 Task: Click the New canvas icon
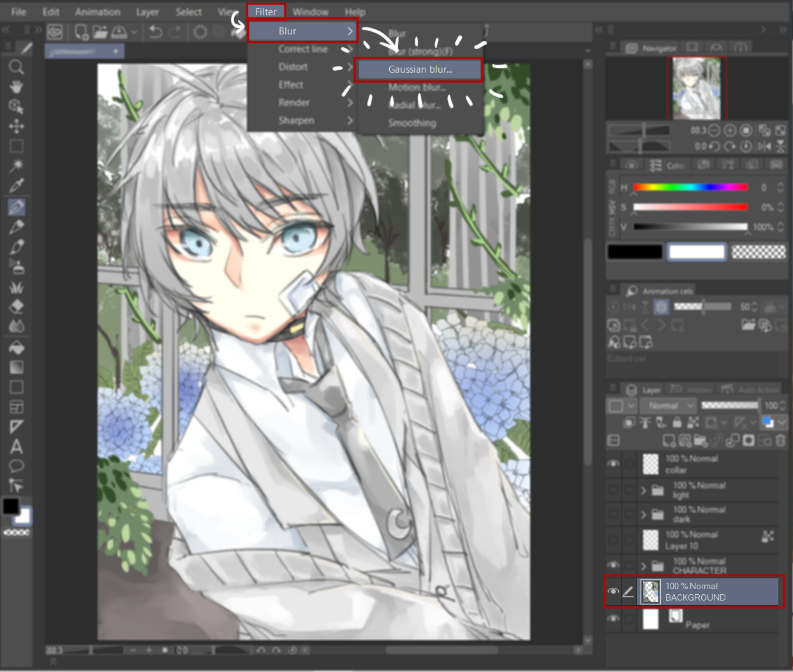click(x=82, y=31)
